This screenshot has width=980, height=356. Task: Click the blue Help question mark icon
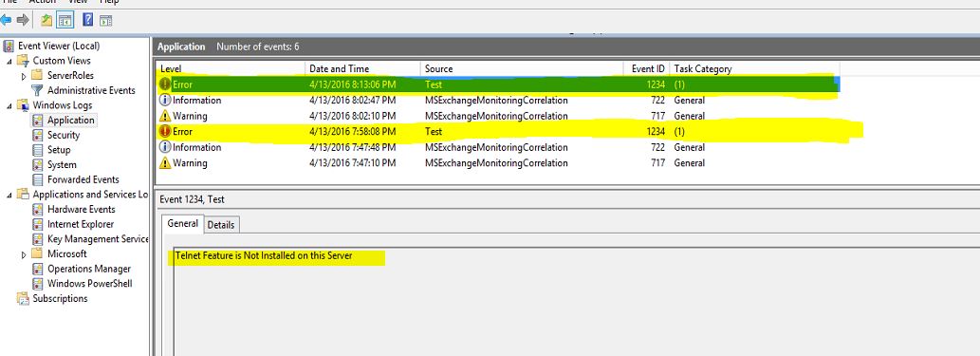point(88,20)
